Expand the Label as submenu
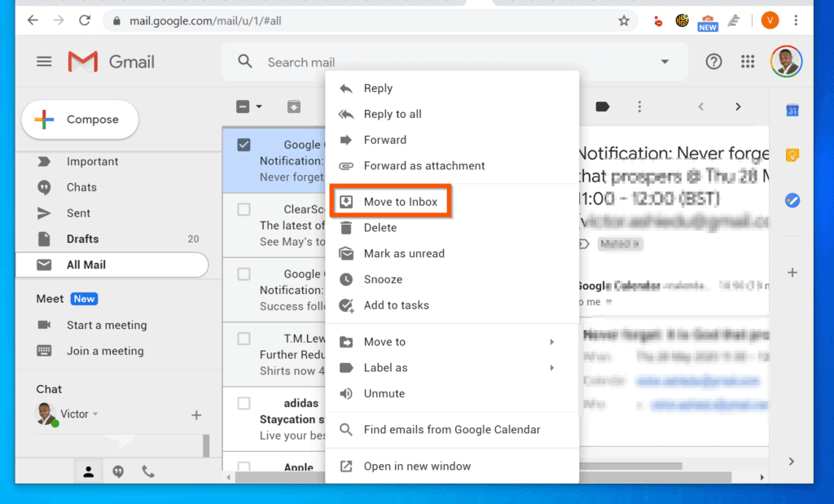 pyautogui.click(x=452, y=368)
